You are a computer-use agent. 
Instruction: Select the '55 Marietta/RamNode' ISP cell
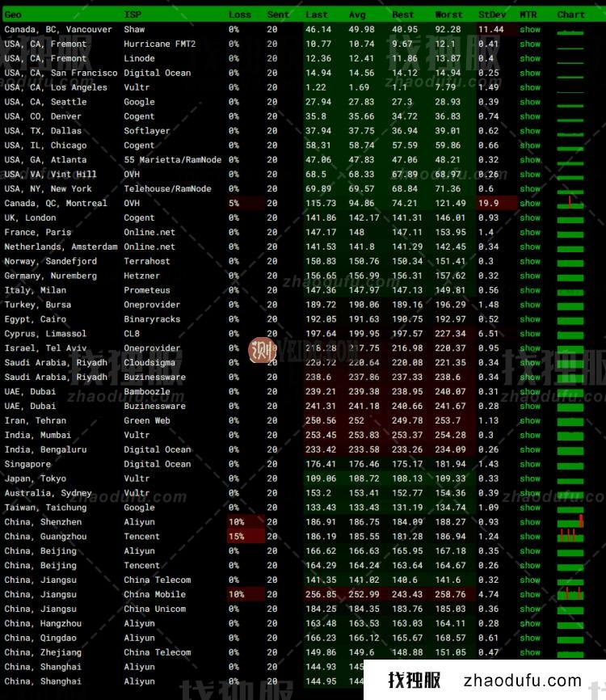[x=173, y=160]
